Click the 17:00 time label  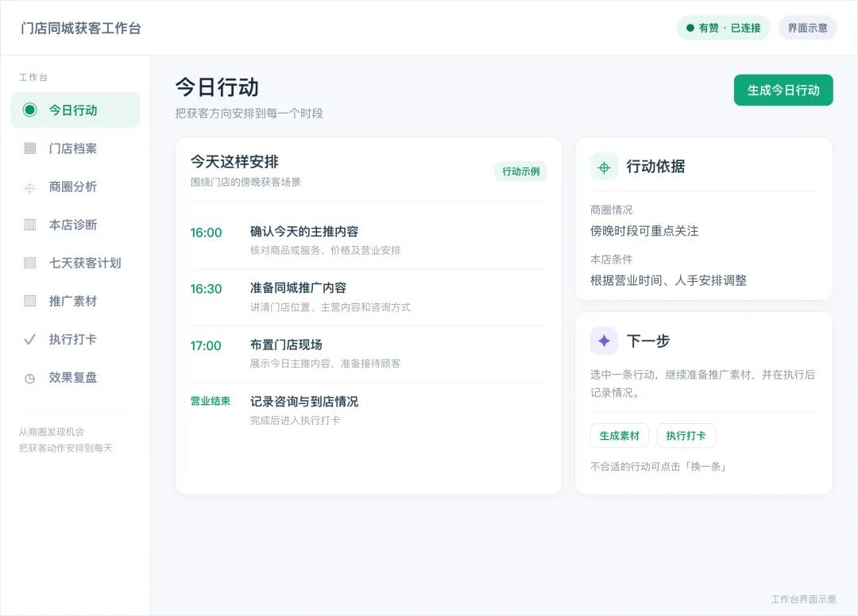click(206, 346)
